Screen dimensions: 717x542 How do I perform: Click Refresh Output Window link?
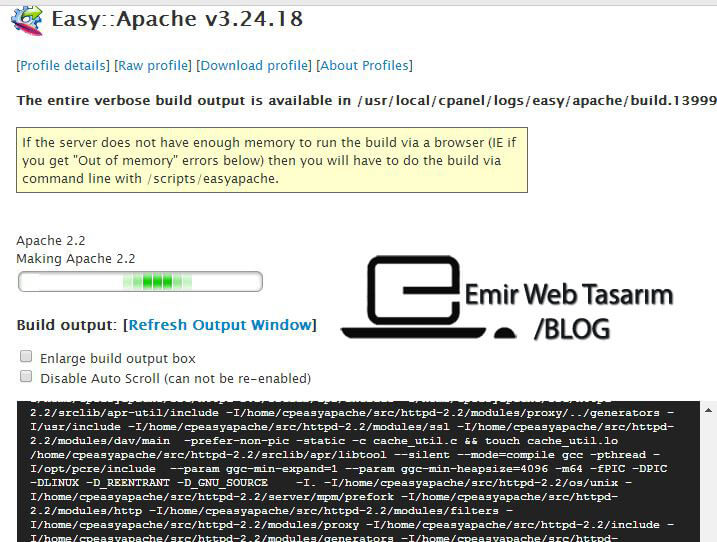(x=220, y=325)
